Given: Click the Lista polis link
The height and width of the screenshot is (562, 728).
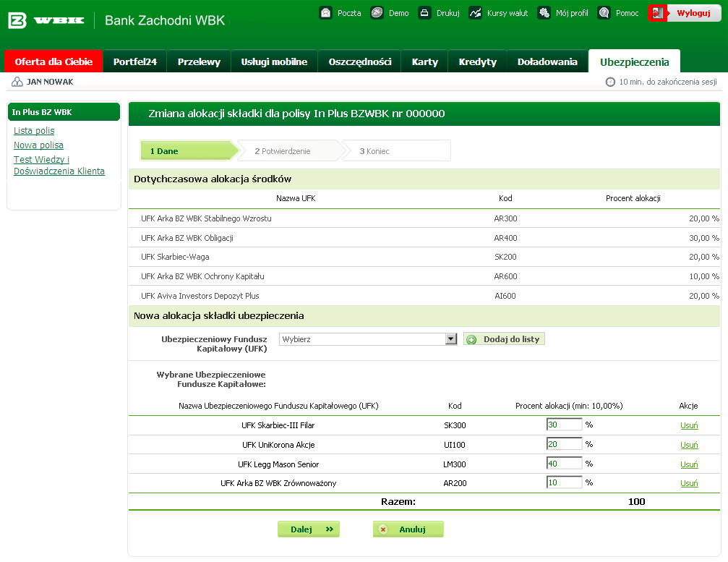Looking at the screenshot, I should (34, 130).
